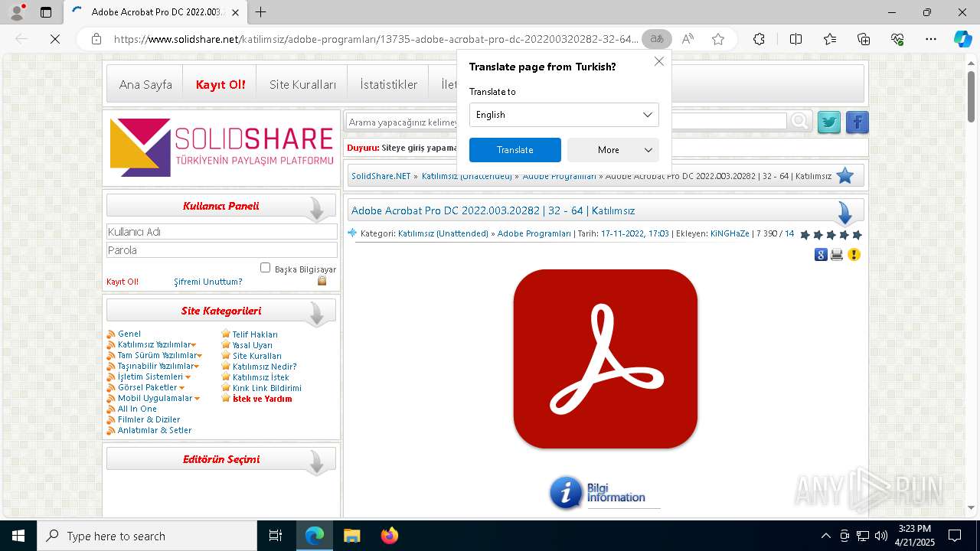The height and width of the screenshot is (551, 980).
Task: Expand the Mobil Uygulamalar category
Action: (x=197, y=399)
